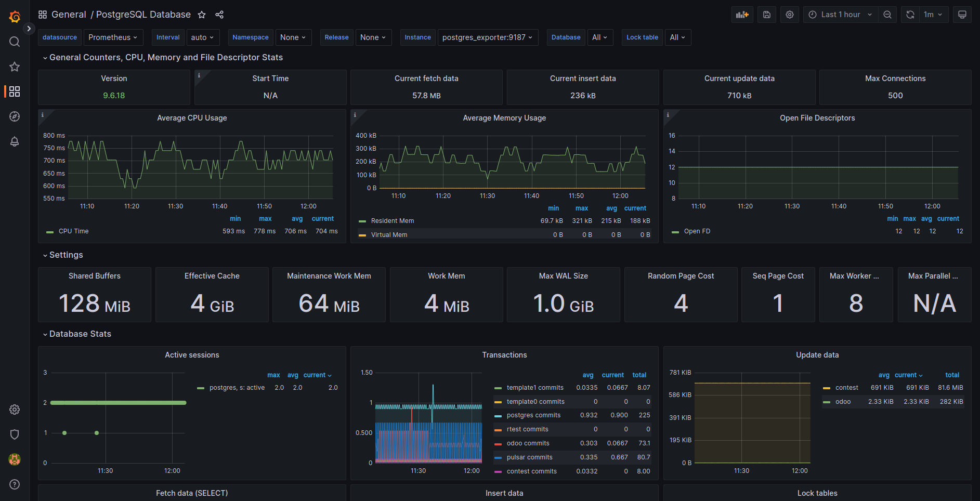
Task: Toggle postgres commits series
Action: coord(533,415)
